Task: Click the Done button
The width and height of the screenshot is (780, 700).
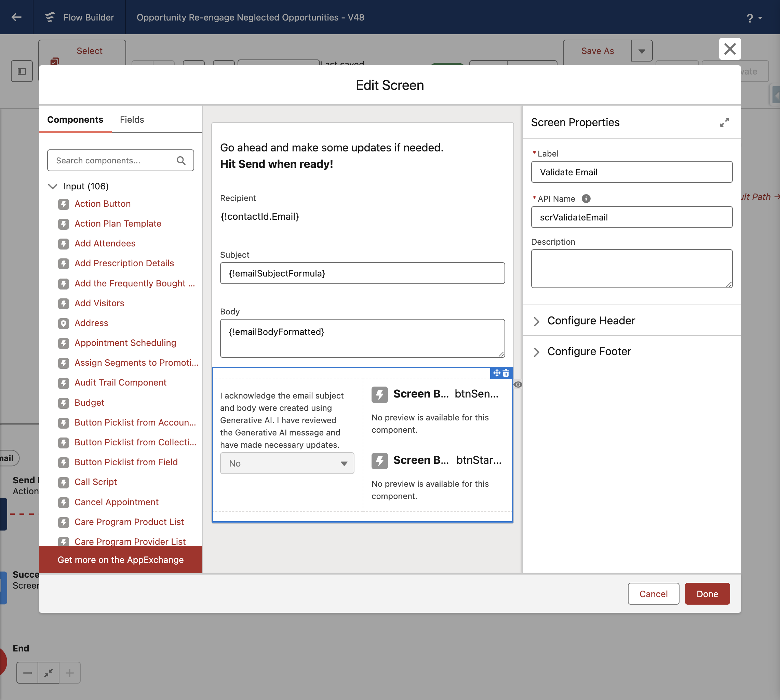Action: [x=707, y=593]
